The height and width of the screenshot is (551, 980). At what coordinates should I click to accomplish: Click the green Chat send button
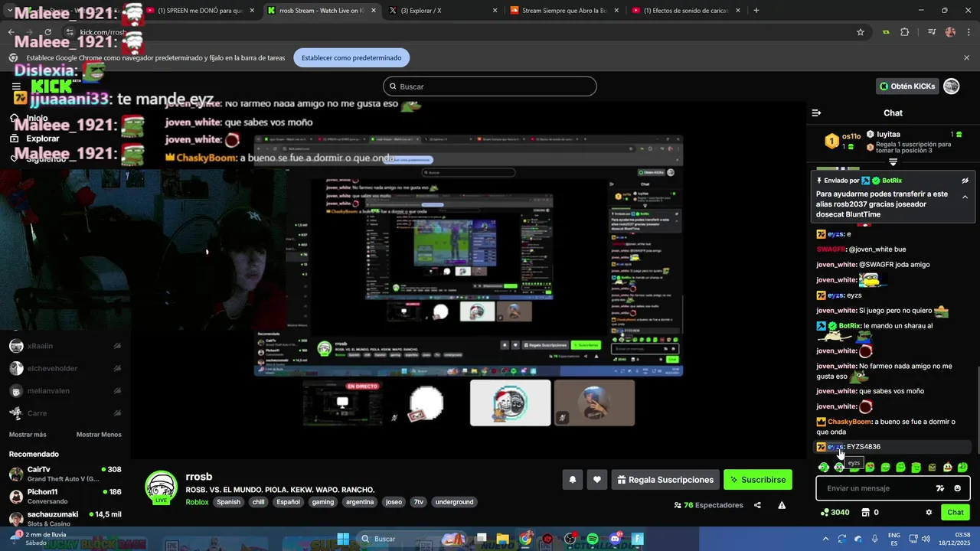click(x=955, y=513)
